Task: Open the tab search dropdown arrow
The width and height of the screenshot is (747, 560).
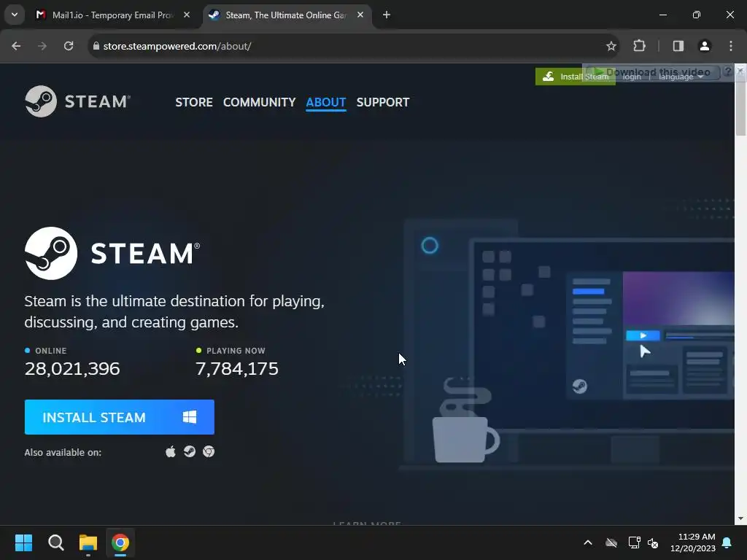Action: [x=15, y=15]
